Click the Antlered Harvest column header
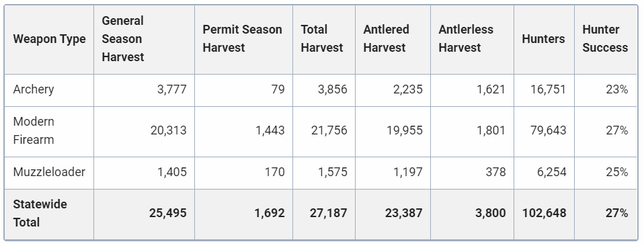 coord(386,38)
